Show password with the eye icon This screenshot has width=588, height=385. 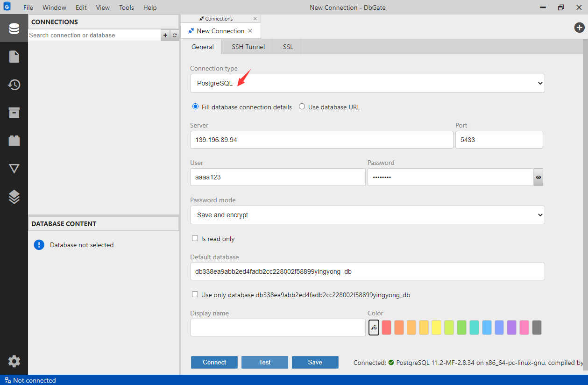[538, 178]
